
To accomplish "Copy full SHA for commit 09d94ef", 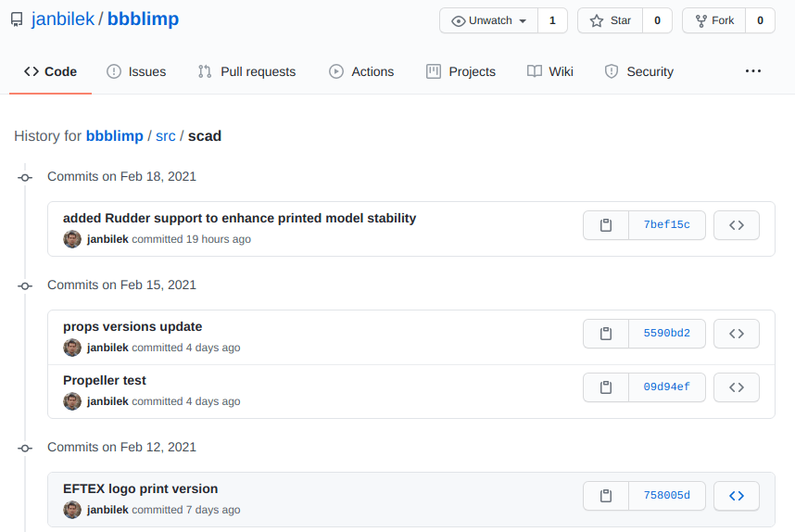I will (606, 387).
